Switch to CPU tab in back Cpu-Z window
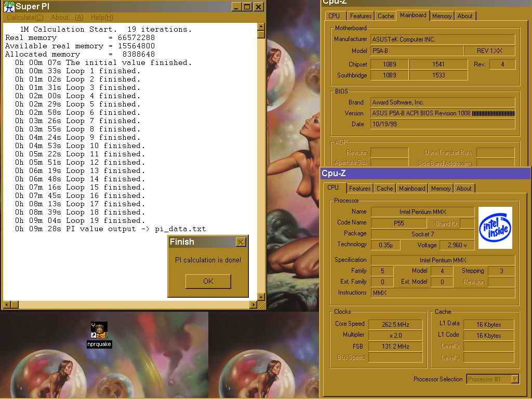 [x=334, y=16]
